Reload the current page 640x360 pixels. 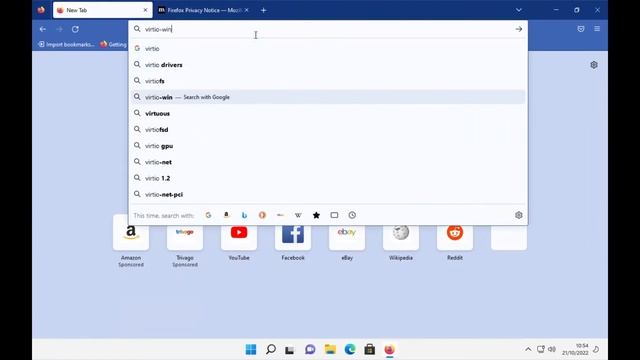pyautogui.click(x=75, y=29)
